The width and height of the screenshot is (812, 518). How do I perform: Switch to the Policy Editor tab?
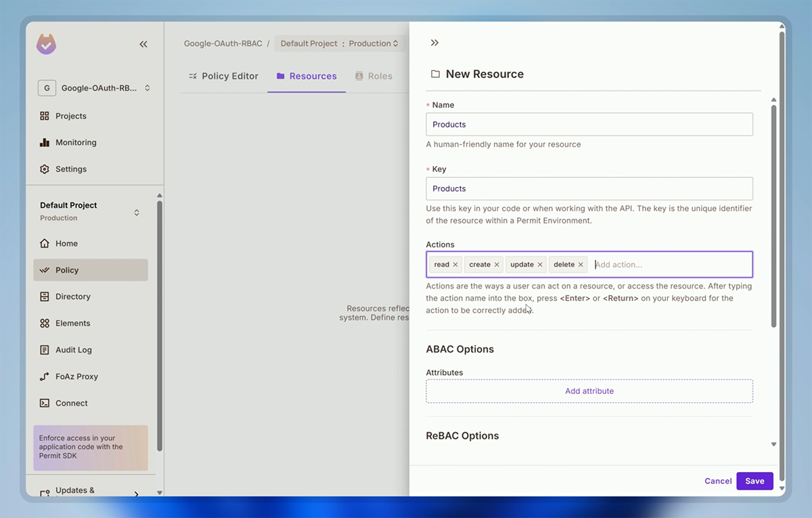pyautogui.click(x=223, y=76)
